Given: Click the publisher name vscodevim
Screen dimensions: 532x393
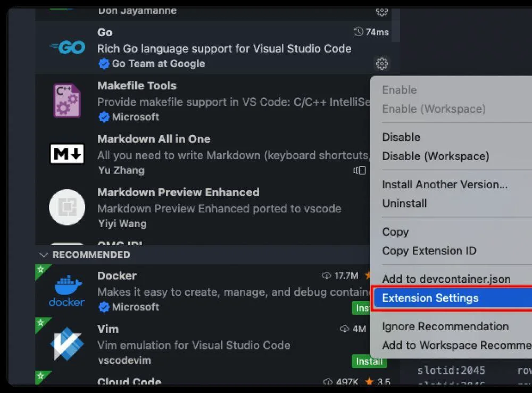Looking at the screenshot, I should coord(124,360).
